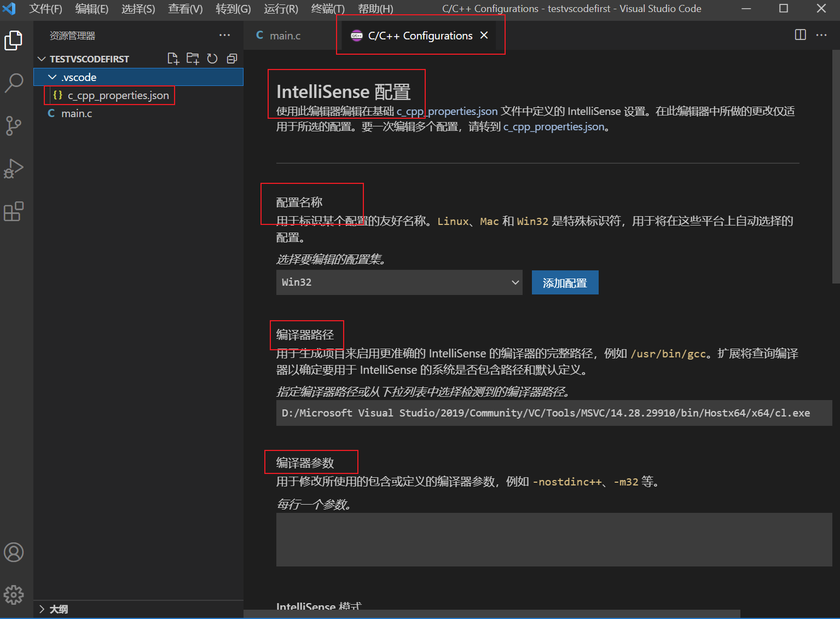Open the Accounts menu icon

tap(14, 552)
